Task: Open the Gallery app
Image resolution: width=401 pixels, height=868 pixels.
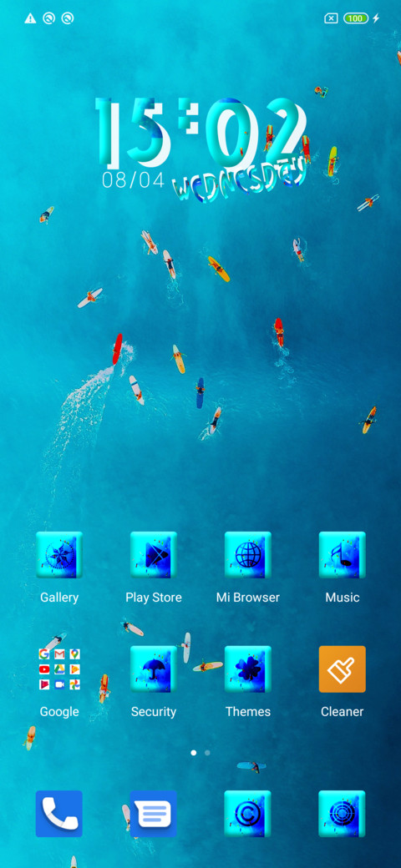Action: tap(59, 555)
